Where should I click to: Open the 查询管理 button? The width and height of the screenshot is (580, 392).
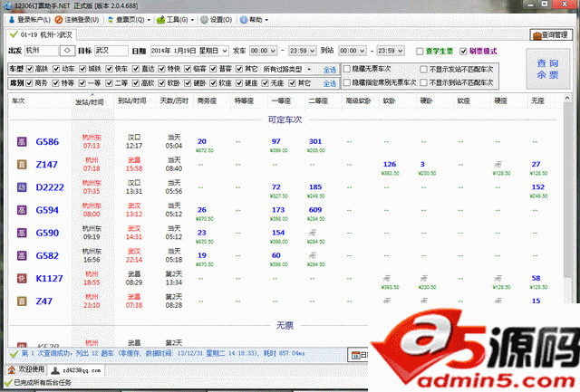pyautogui.click(x=551, y=35)
